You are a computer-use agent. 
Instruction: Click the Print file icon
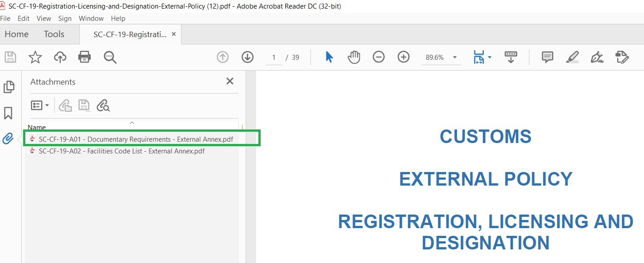[85, 57]
